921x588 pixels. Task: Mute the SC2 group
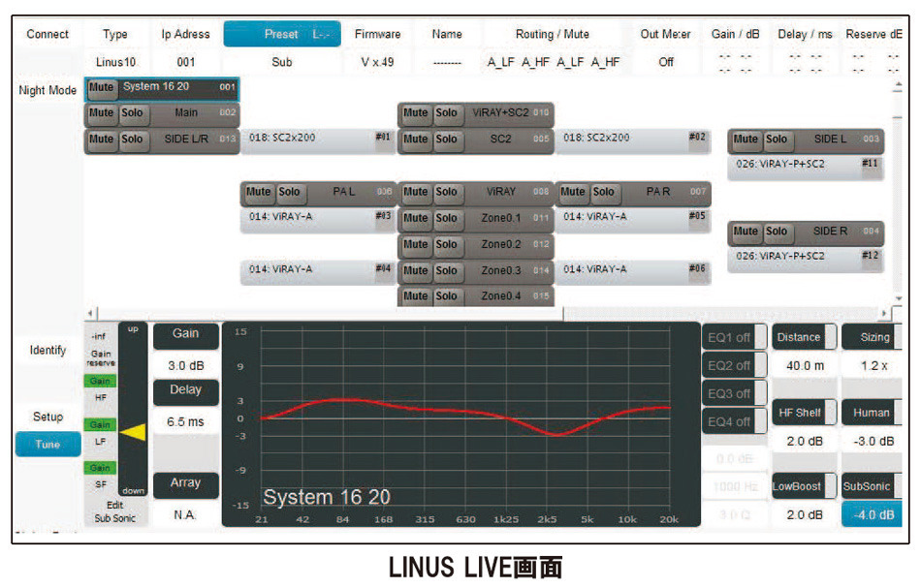[x=415, y=139]
